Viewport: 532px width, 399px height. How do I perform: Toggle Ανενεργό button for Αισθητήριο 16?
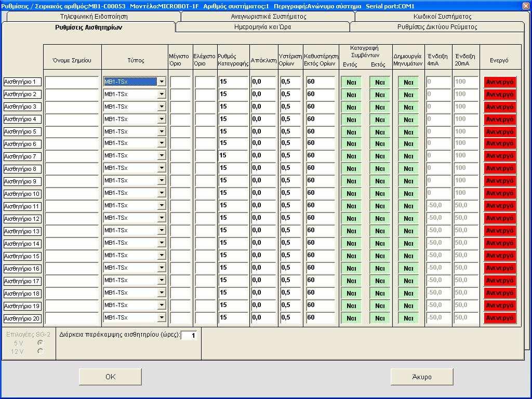coord(500,268)
